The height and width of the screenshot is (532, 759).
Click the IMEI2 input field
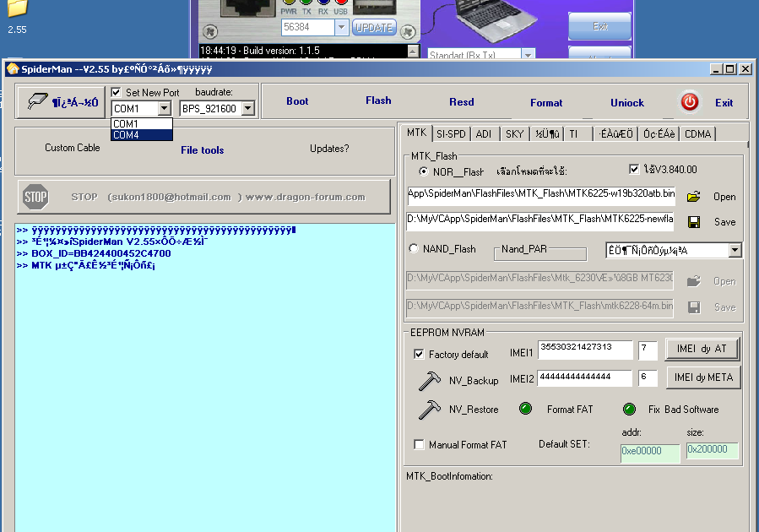coord(585,378)
